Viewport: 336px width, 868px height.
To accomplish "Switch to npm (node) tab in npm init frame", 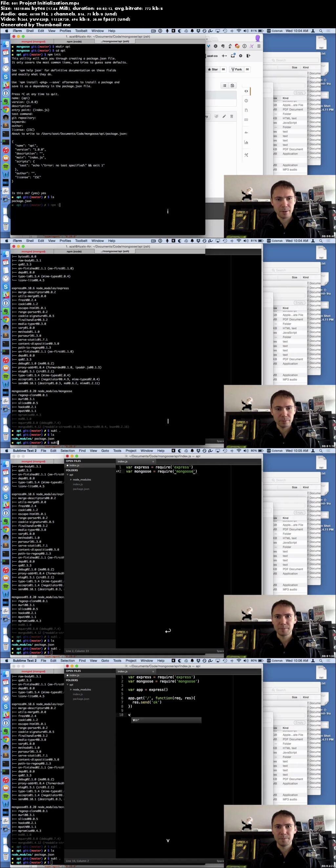I will [74, 41].
